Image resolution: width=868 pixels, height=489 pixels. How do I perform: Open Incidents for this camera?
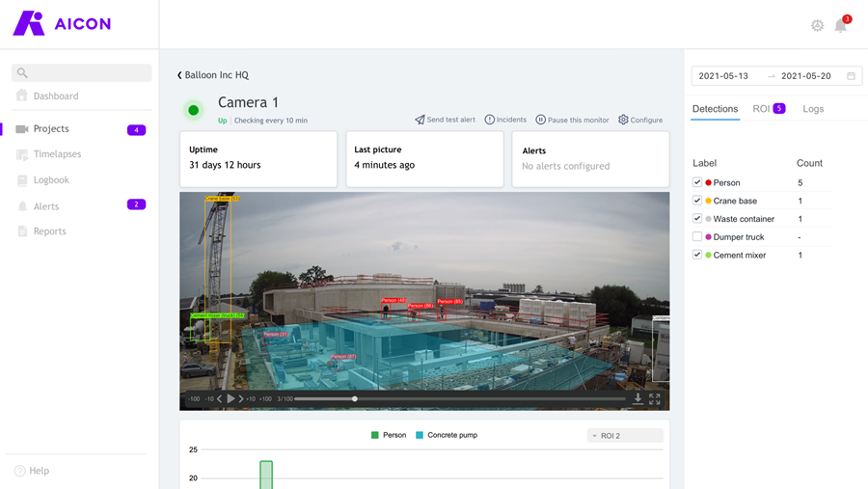(505, 120)
